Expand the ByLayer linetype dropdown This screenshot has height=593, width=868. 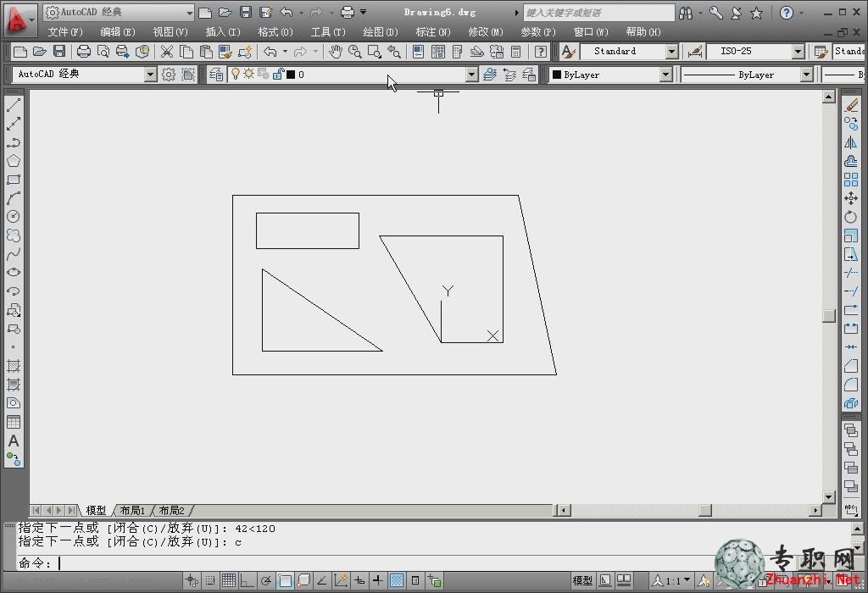pyautogui.click(x=807, y=75)
